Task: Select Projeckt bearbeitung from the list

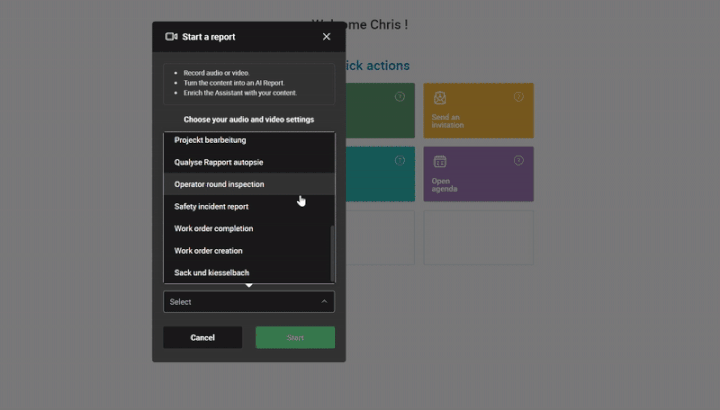Action: coord(248,140)
